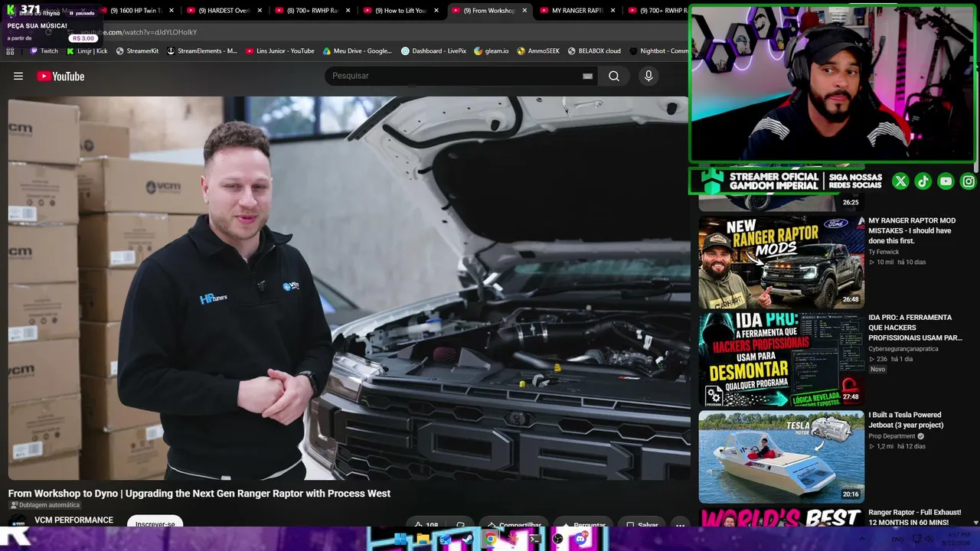Open the VCM PERFORMANCE channel name
Image resolution: width=980 pixels, height=551 pixels.
tap(73, 520)
